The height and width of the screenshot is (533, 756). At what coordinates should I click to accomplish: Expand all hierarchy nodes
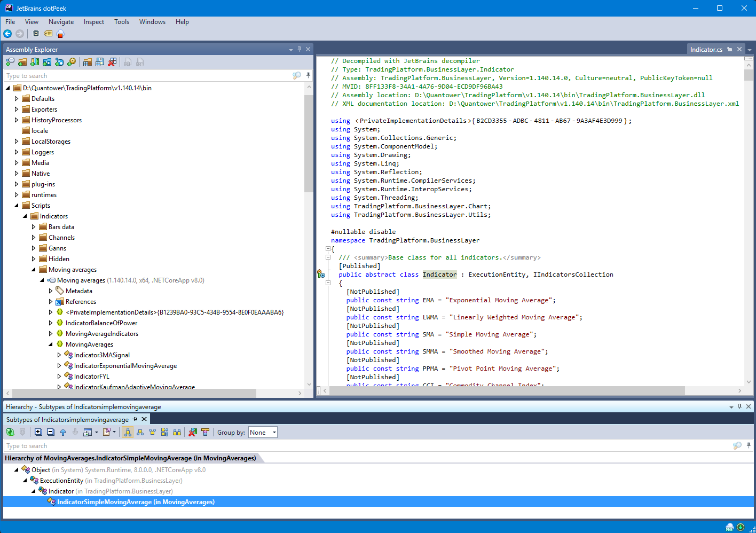point(38,432)
